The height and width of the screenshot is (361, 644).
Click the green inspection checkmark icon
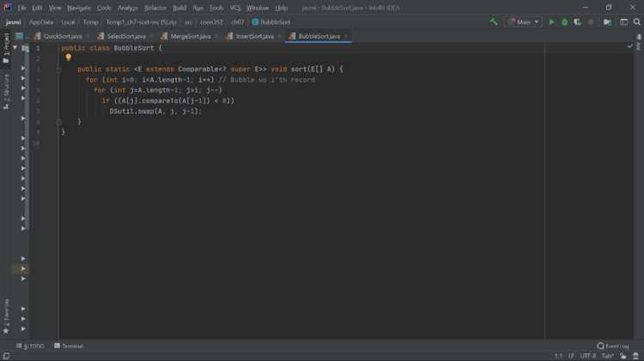tap(629, 46)
